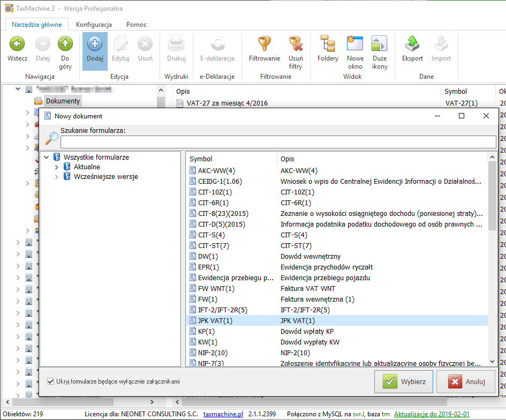The width and height of the screenshot is (506, 420).
Task: Expand the Wcześniejsze wersje node
Action: [x=57, y=177]
